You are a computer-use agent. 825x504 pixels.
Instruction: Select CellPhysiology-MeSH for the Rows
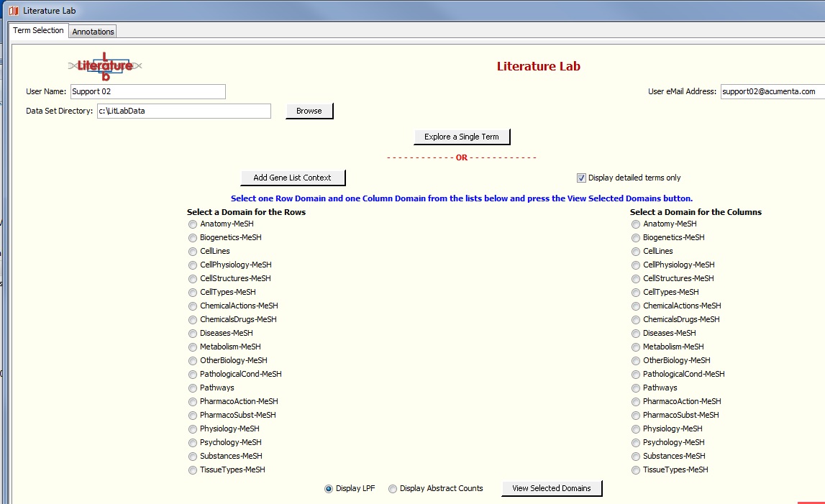pos(193,265)
